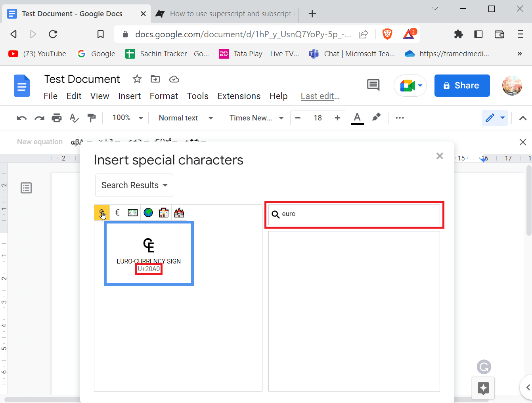Open the Tools menu

198,96
